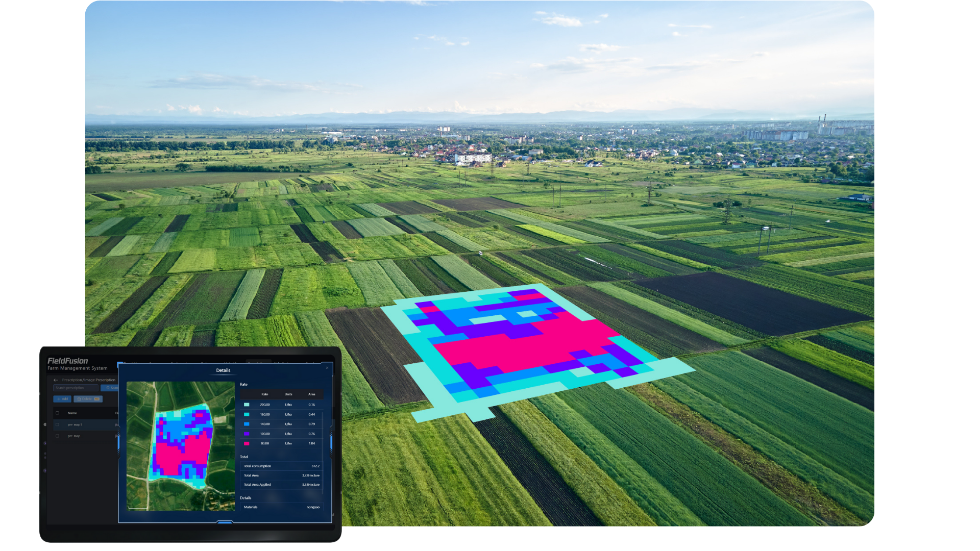The width and height of the screenshot is (980, 551).
Task: Close the Details dialog
Action: 327,368
